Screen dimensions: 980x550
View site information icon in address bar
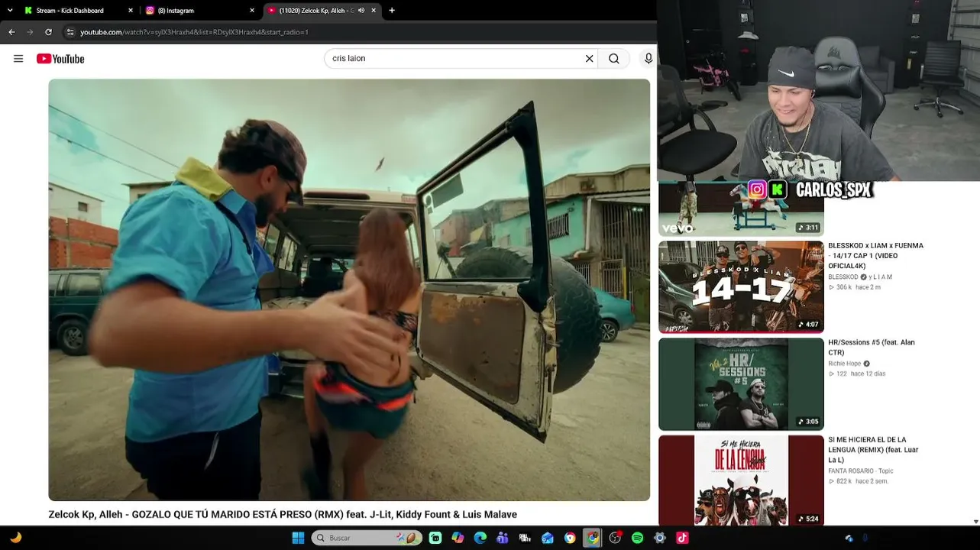(x=70, y=32)
